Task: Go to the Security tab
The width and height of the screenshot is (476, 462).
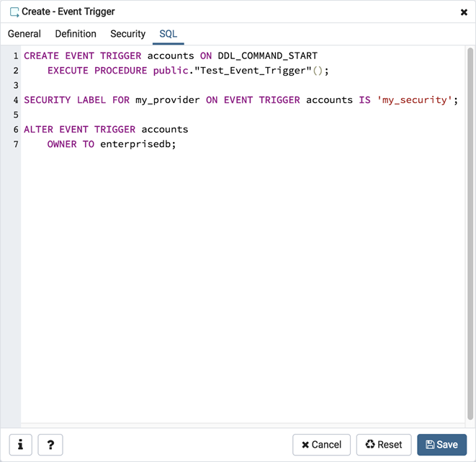Action: coord(127,34)
